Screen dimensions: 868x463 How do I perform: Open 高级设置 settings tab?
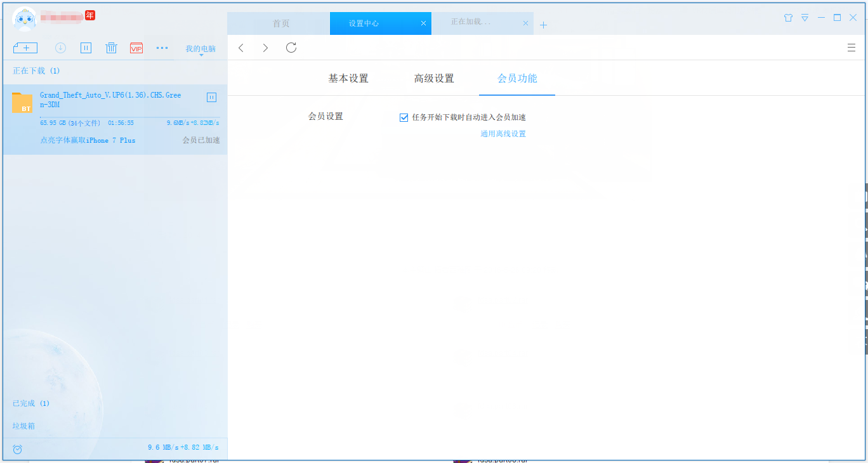point(434,79)
